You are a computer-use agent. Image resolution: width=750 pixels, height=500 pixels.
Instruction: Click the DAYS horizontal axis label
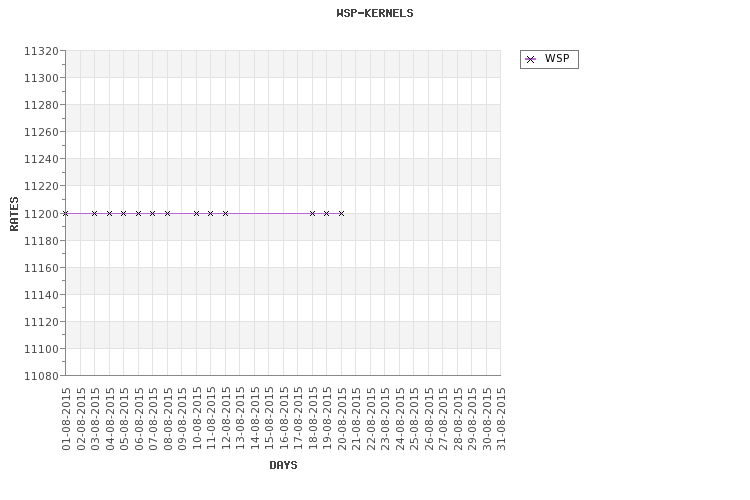pyautogui.click(x=283, y=465)
